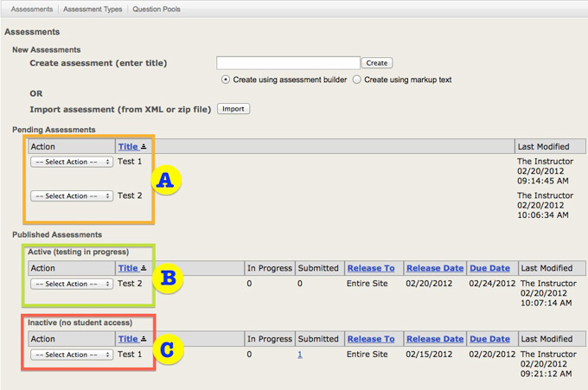Open the Assessment Types tab
This screenshot has width=588, height=390.
(x=93, y=9)
